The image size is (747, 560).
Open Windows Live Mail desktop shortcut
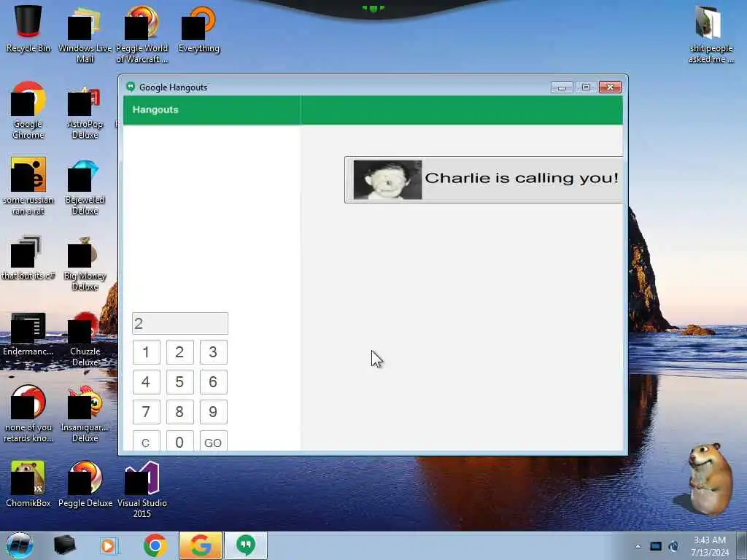point(85,34)
